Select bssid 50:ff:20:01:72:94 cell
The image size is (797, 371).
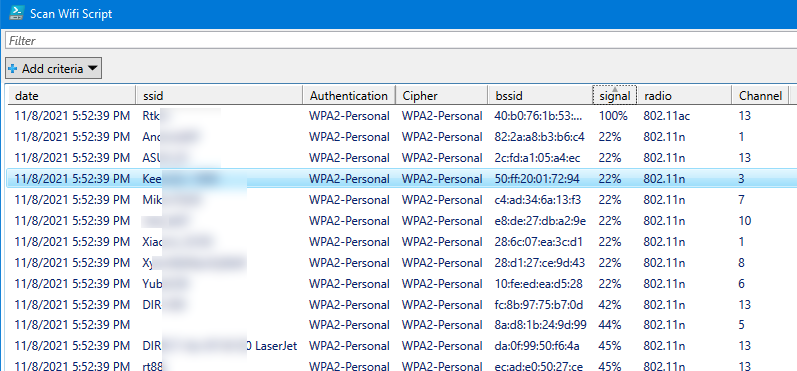tap(537, 179)
